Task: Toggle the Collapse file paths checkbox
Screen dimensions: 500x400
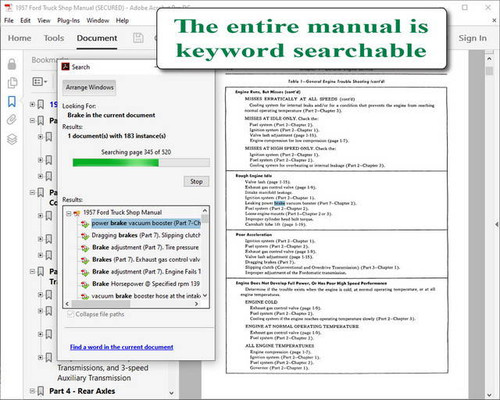Action: pos(70,314)
